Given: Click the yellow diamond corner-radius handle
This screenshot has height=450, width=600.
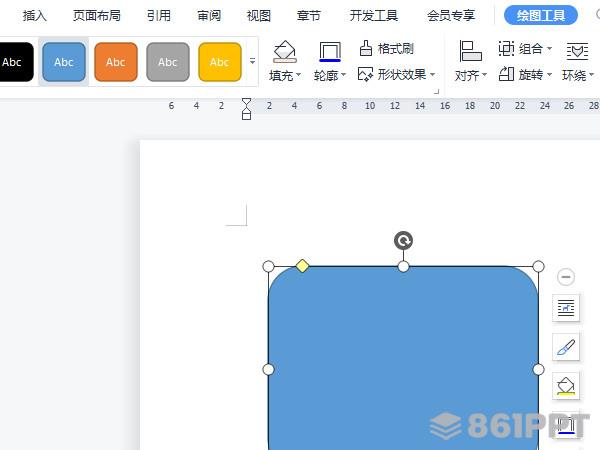Looking at the screenshot, I should (x=302, y=266).
